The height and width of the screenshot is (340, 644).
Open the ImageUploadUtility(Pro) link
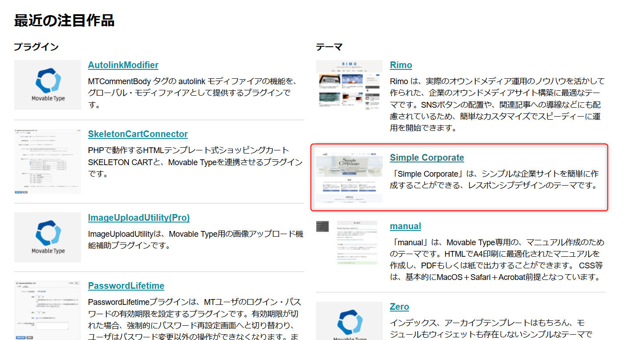(x=138, y=218)
